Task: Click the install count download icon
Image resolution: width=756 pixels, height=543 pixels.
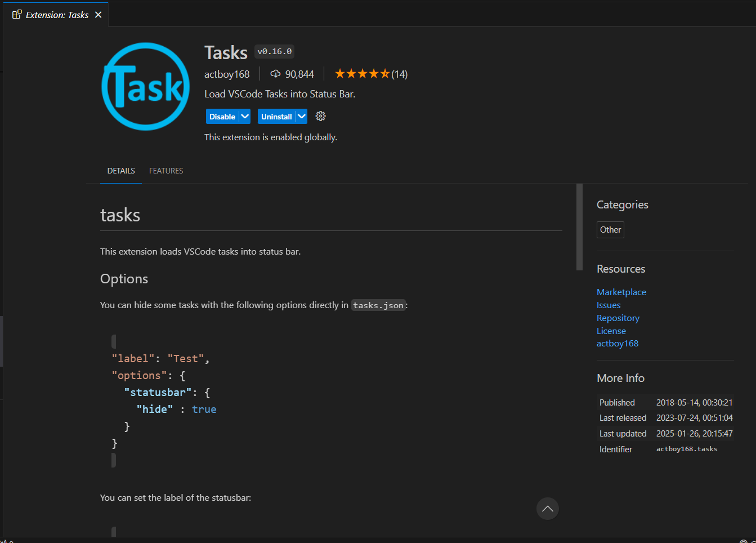Action: [275, 74]
